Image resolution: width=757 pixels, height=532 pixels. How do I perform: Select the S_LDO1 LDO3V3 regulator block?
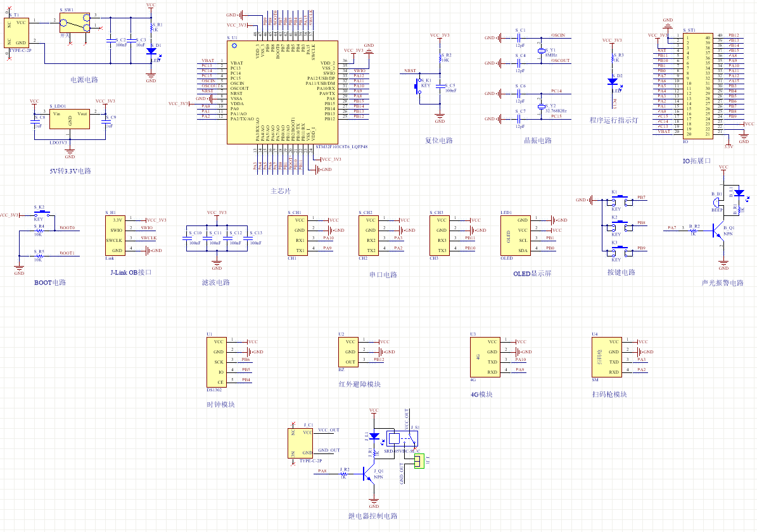pos(70,119)
